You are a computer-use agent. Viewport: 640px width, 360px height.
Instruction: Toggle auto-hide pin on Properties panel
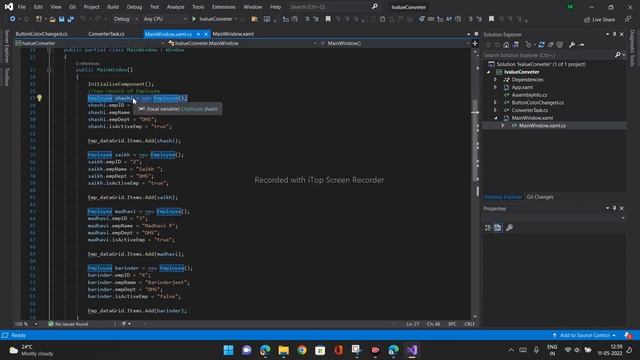tap(614, 208)
